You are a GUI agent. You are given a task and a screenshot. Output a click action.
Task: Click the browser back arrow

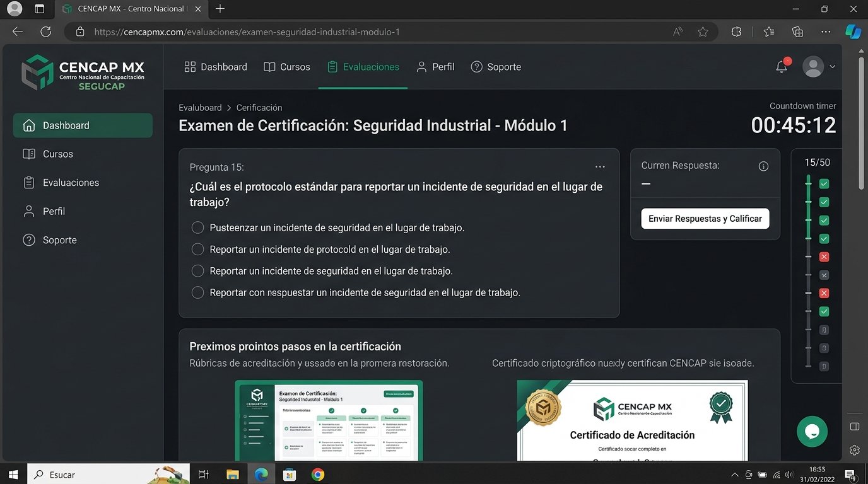17,32
